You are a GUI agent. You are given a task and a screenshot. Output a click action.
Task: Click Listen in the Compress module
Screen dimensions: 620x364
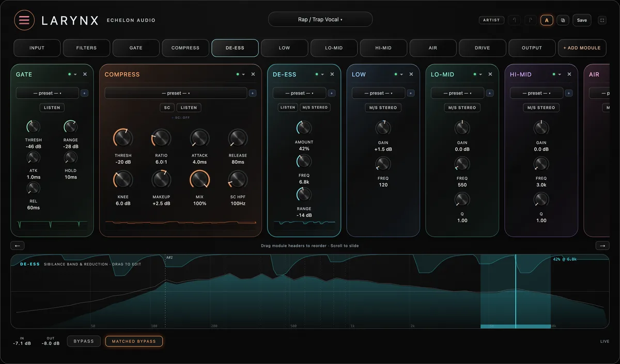point(189,108)
